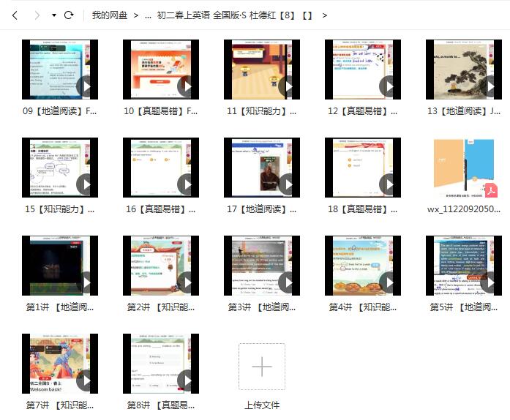This screenshot has width=510, height=420.
Task: Select file name 18【真题易错】
Action: click(363, 209)
